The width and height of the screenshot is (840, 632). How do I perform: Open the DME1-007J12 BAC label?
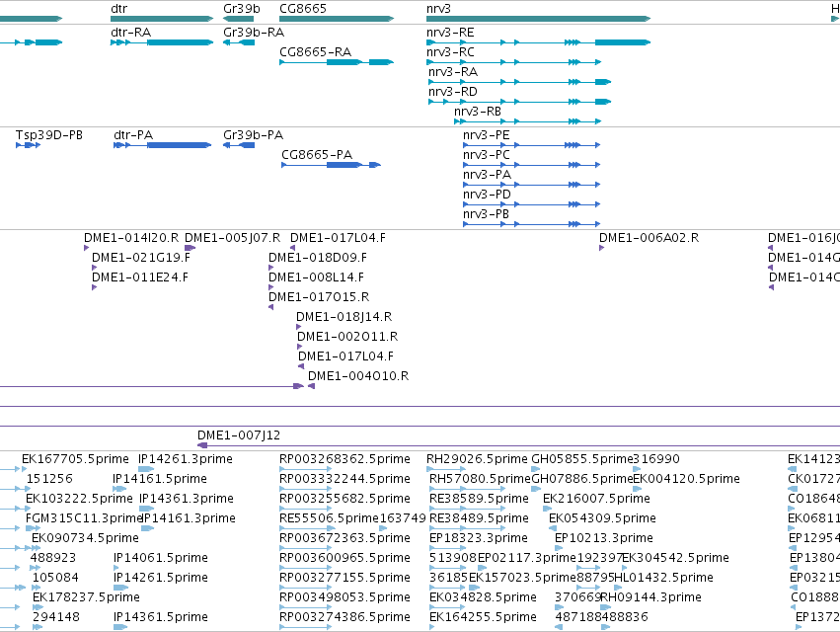[239, 435]
